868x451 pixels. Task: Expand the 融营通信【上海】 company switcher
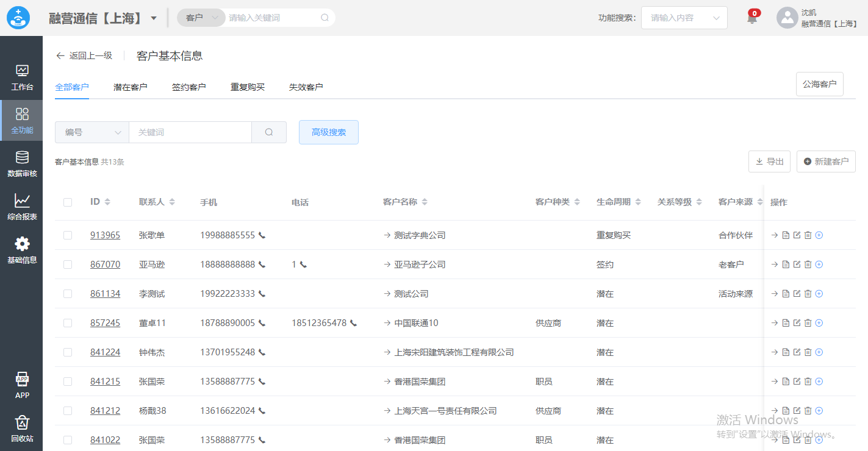pyautogui.click(x=154, y=18)
